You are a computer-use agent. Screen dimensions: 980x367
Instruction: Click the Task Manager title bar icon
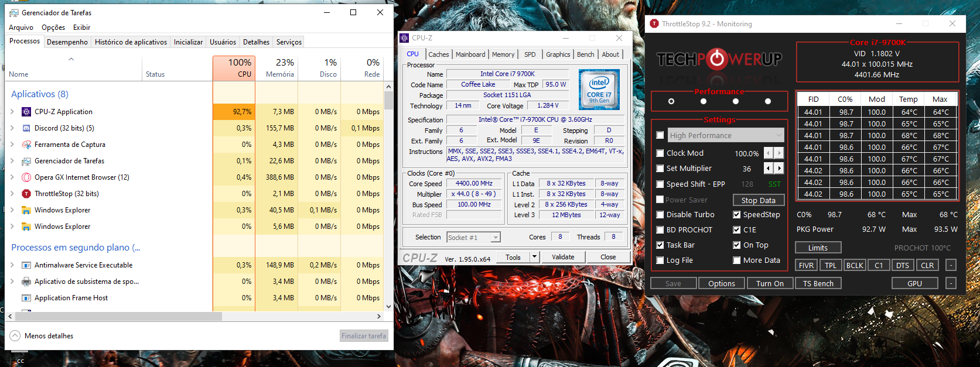[x=14, y=12]
